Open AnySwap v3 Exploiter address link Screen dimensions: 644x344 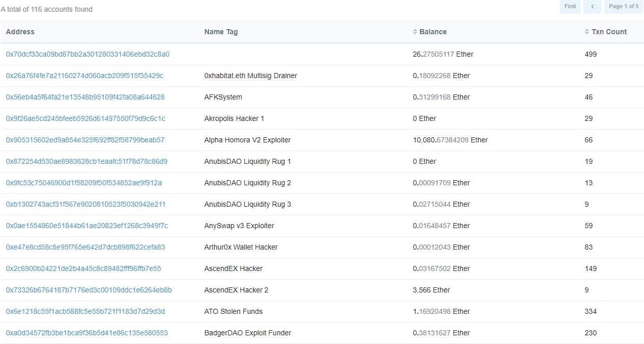point(86,226)
